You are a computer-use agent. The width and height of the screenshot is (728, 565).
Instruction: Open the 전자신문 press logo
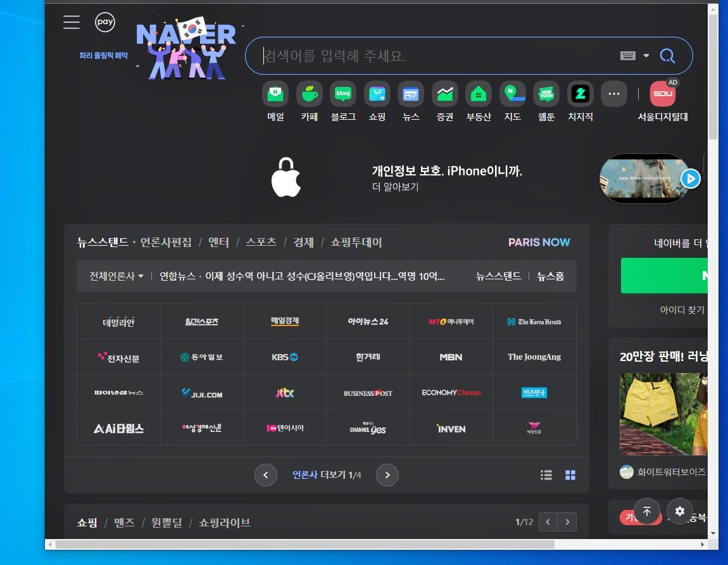[x=118, y=357]
